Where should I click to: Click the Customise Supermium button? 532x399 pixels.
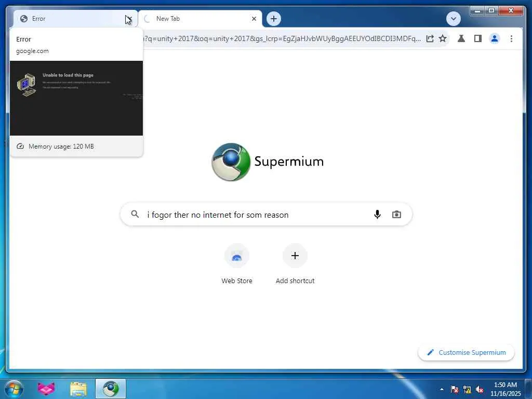466,353
